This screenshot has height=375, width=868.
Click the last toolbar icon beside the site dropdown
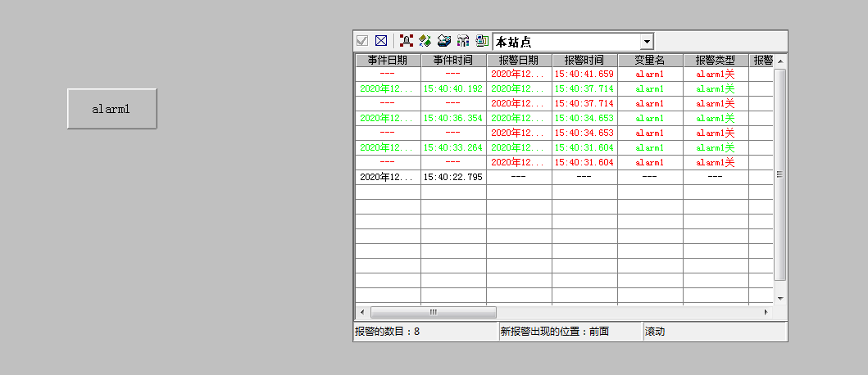click(483, 41)
